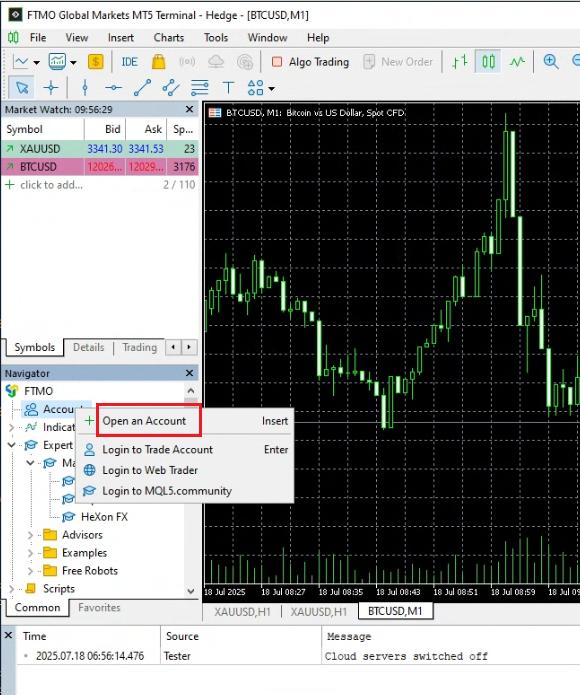The width and height of the screenshot is (580, 695).
Task: Select the Fibonacci retracement tool
Action: (x=199, y=88)
